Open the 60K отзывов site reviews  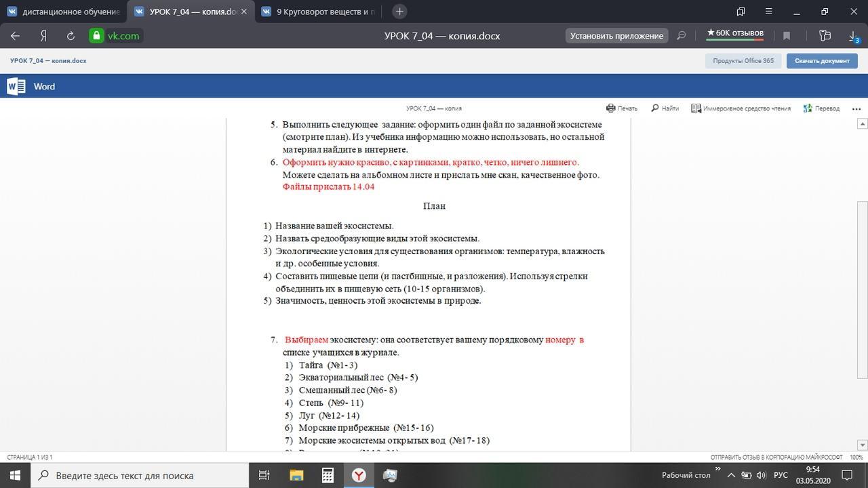click(735, 33)
